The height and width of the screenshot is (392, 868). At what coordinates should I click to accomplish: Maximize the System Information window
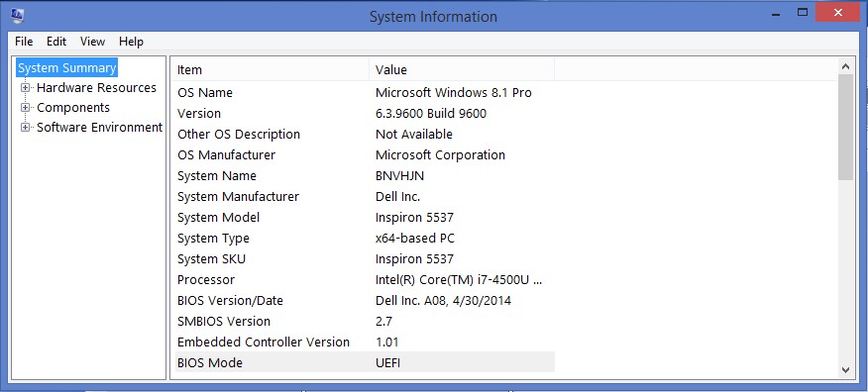click(803, 12)
